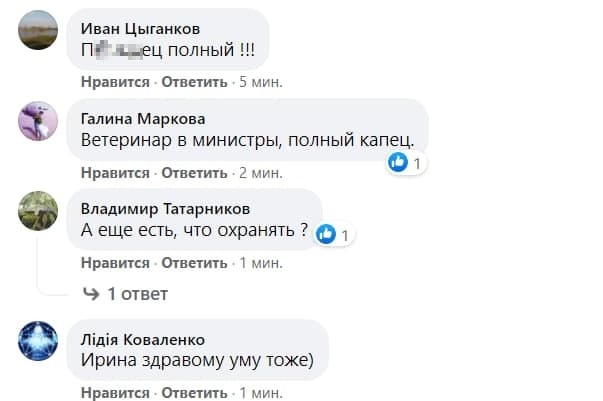The width and height of the screenshot is (603, 401).
Task: Toggle Нравится under Владимир Татарников's comment
Action: (115, 264)
